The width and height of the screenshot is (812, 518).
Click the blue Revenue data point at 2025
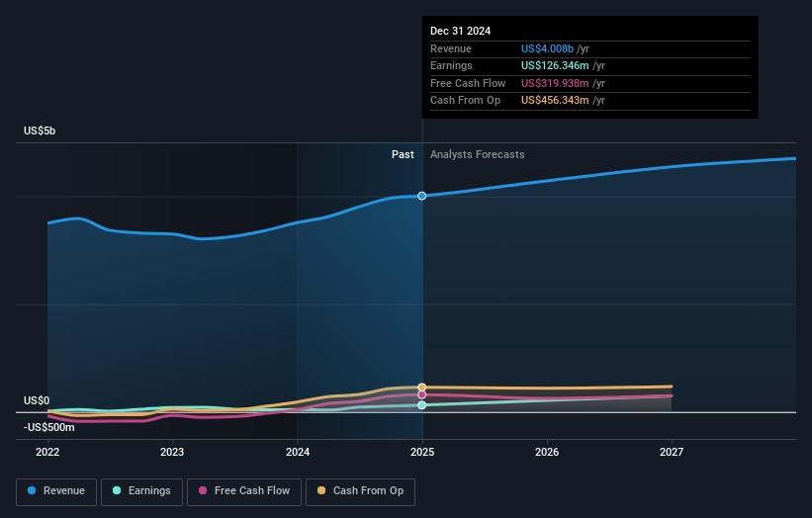[422, 196]
